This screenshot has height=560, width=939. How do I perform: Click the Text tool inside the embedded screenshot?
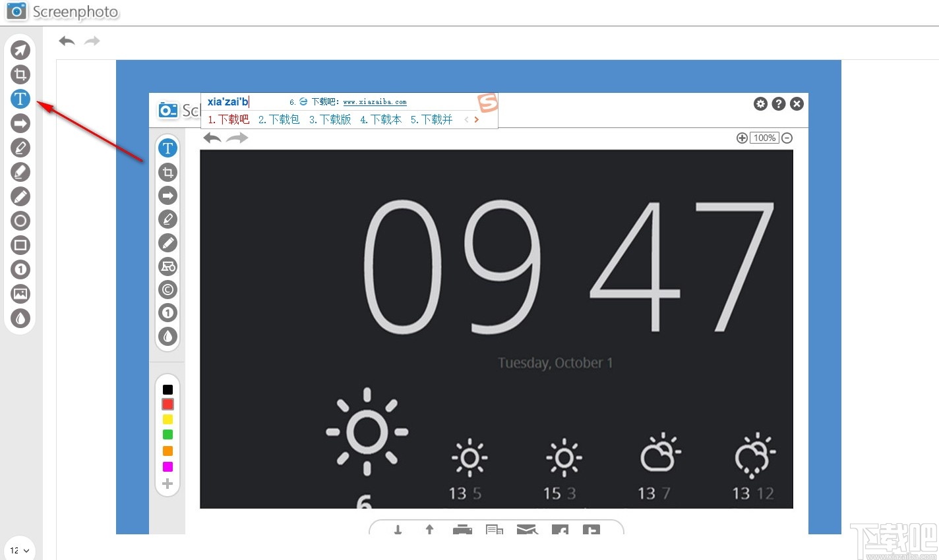pos(168,148)
